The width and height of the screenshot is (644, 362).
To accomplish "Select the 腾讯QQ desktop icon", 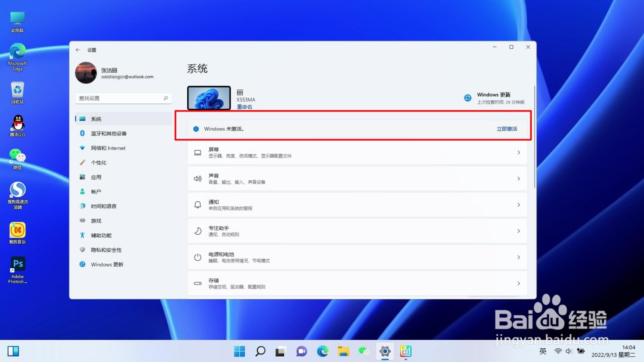I will pyautogui.click(x=17, y=126).
